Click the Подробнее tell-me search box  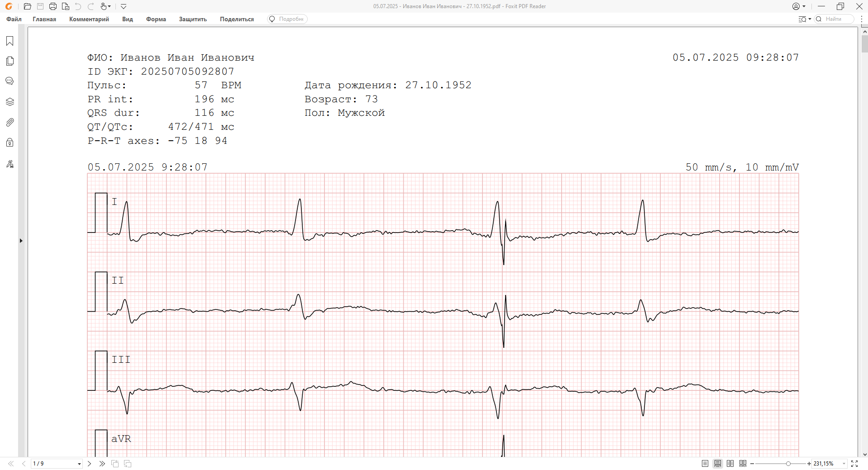coord(287,19)
